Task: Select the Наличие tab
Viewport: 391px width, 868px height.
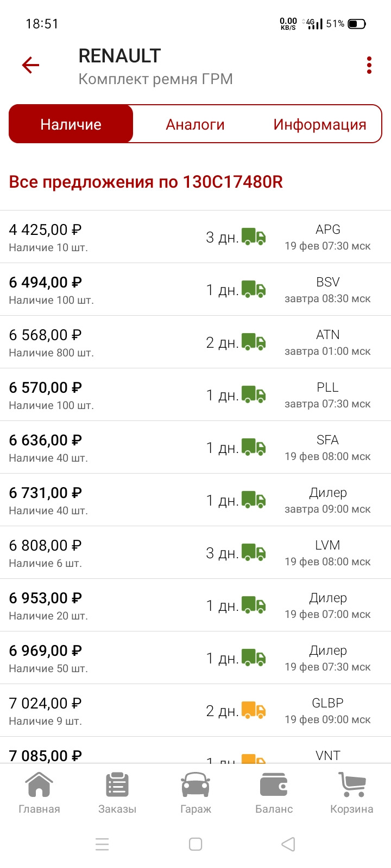Action: (71, 124)
